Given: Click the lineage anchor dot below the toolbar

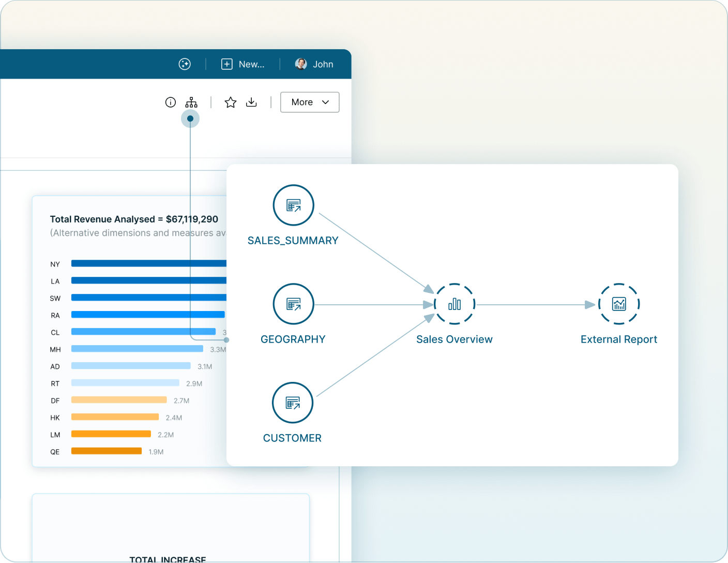Looking at the screenshot, I should (190, 118).
